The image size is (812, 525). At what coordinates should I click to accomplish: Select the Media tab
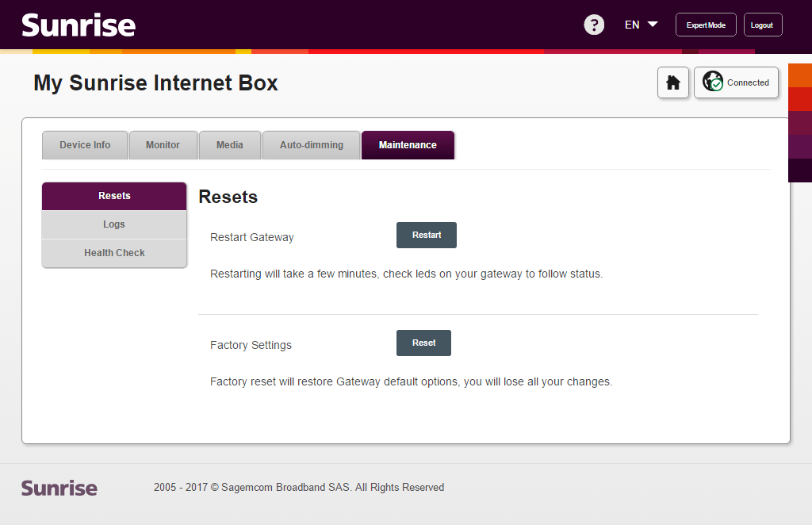(x=230, y=145)
